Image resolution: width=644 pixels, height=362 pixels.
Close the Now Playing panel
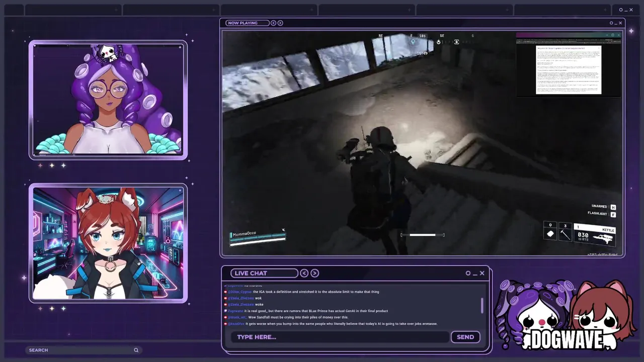(620, 23)
